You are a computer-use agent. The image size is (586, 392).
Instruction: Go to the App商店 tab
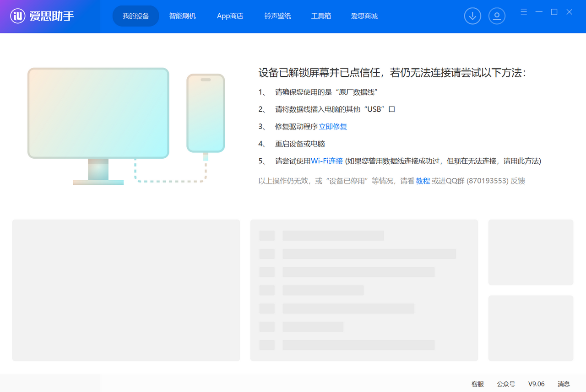click(230, 16)
